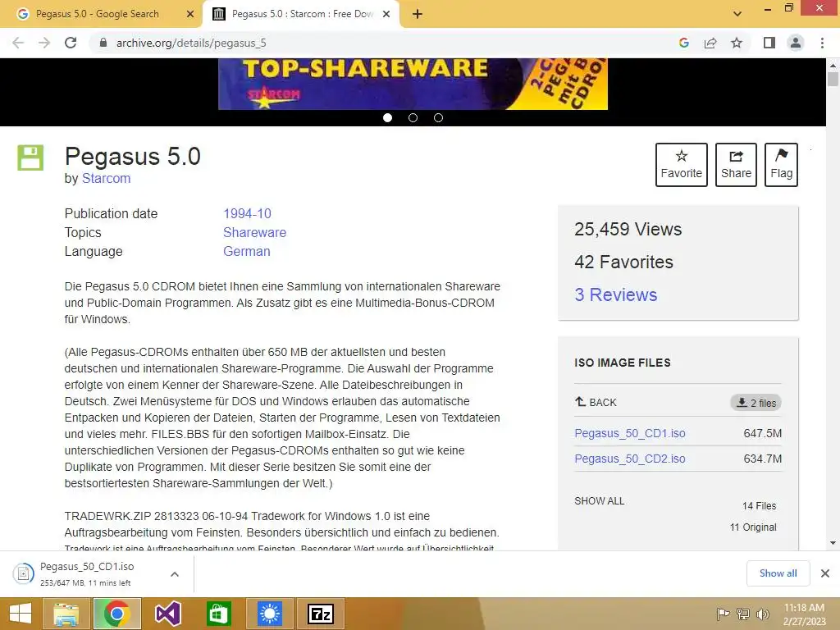Click the share page icon in toolbar

[710, 43]
